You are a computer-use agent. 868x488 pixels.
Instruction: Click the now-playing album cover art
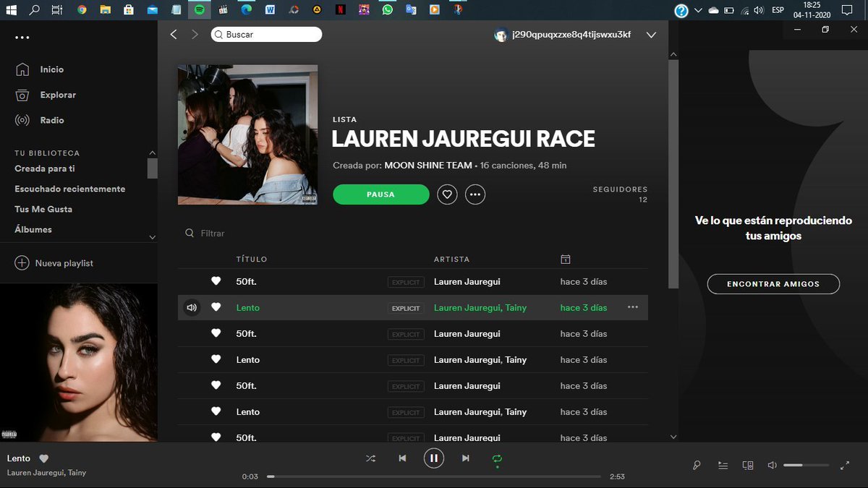(79, 362)
